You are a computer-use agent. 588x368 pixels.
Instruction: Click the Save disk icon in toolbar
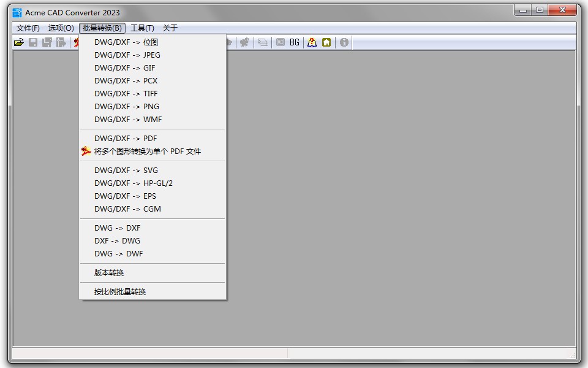click(x=33, y=42)
